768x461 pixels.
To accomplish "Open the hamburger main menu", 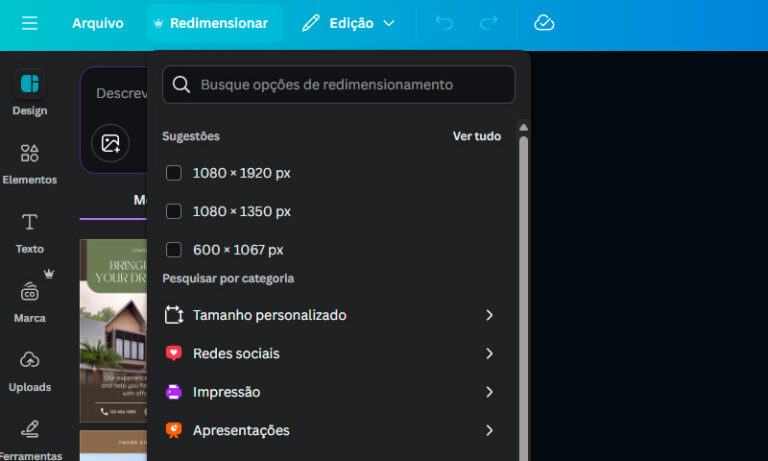I will click(x=29, y=23).
